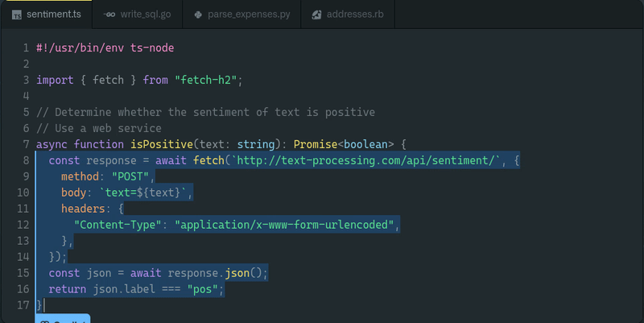The height and width of the screenshot is (323, 644).
Task: Click the Python icon on parse_expenses.py tab
Action: [199, 15]
